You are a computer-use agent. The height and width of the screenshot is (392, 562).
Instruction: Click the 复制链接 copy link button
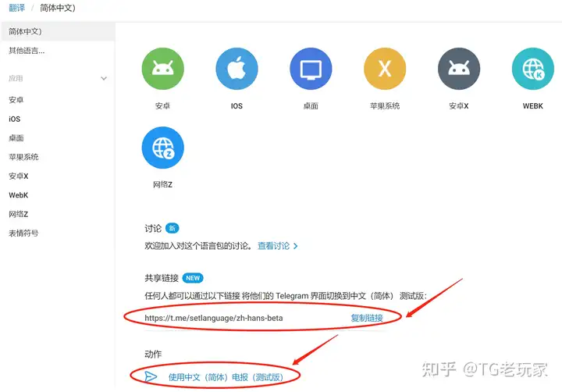367,318
